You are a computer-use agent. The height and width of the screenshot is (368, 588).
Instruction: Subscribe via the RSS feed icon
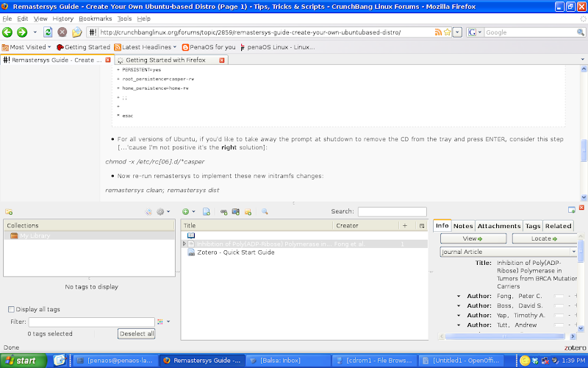[x=437, y=32]
